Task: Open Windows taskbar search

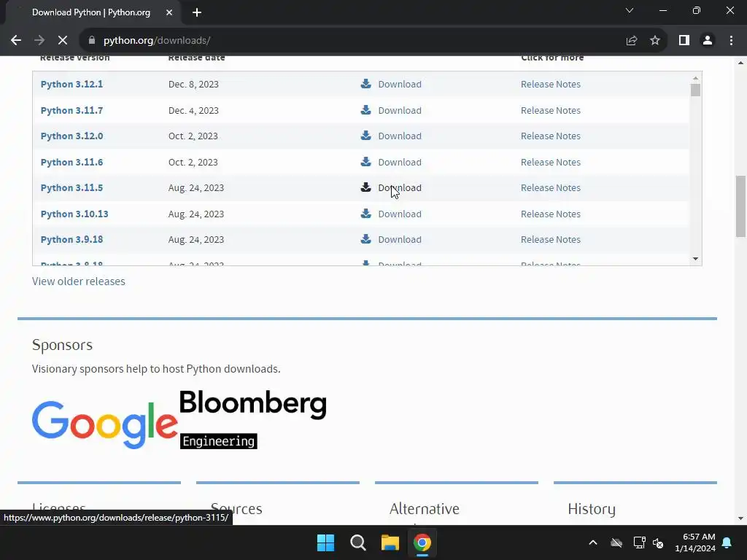Action: point(357,542)
